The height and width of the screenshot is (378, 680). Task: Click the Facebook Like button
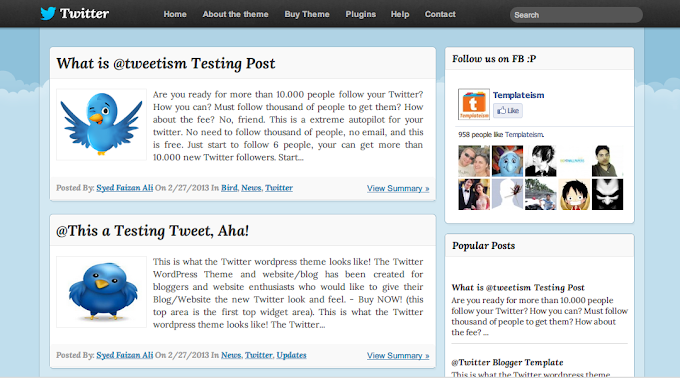pyautogui.click(x=508, y=111)
